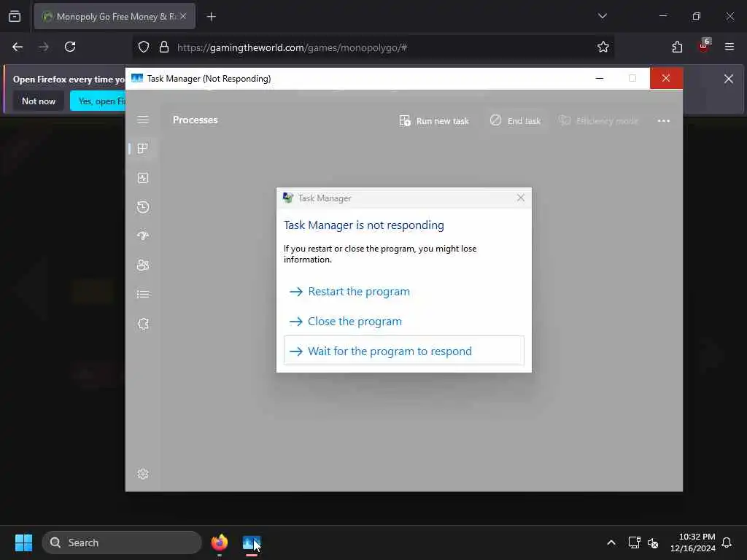The image size is (747, 560).
Task: Open muted volume tray icon
Action: click(653, 542)
